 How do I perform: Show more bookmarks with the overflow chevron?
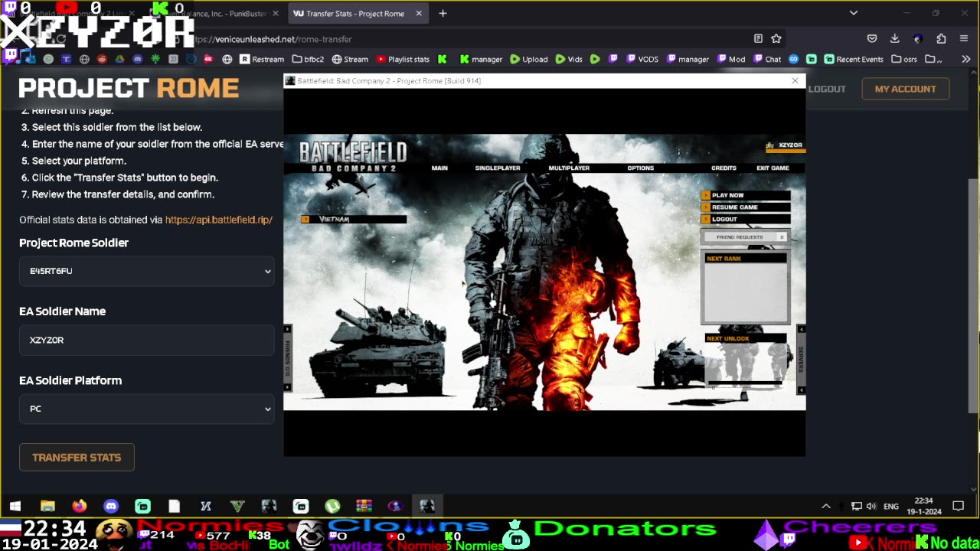[x=965, y=59]
